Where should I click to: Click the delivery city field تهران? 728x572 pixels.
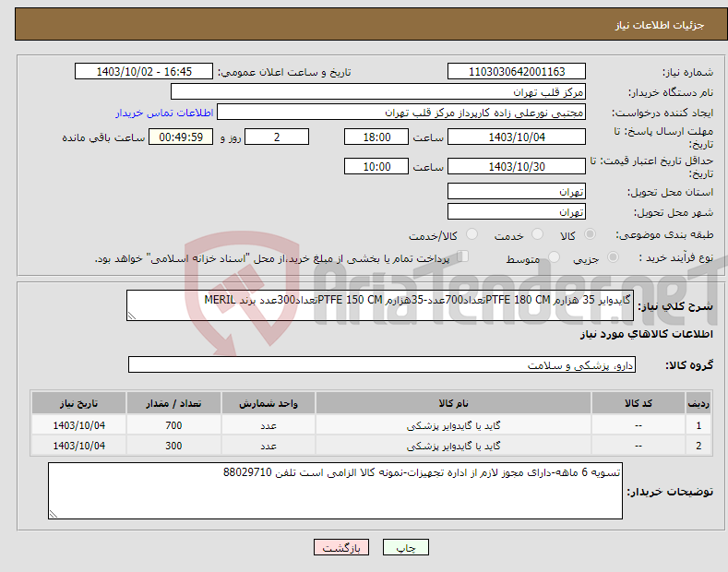pos(517,211)
